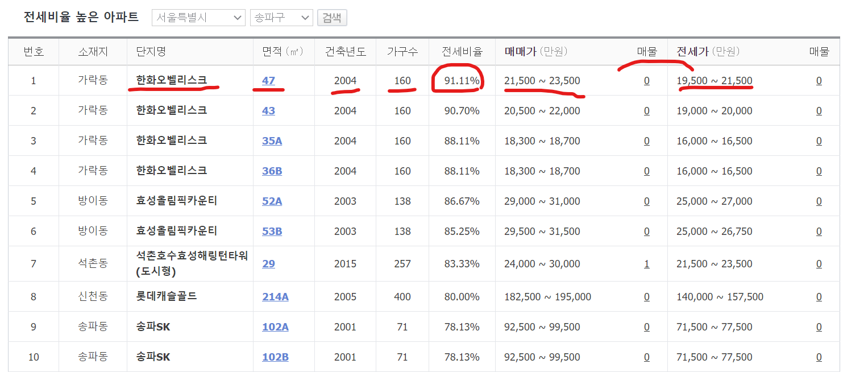Select the sale price 20,500 ~ 22,000
This screenshot has width=868, height=372.
(542, 111)
